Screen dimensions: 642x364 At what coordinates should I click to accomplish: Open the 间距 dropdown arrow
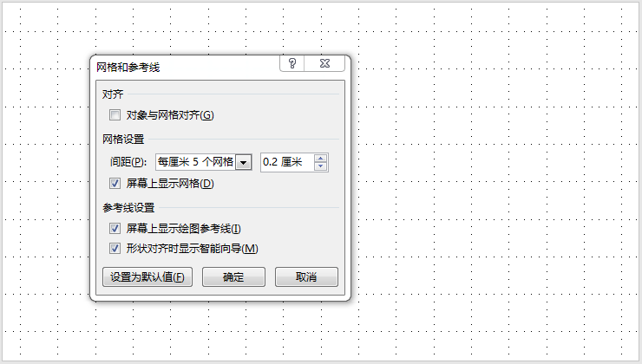pos(244,162)
